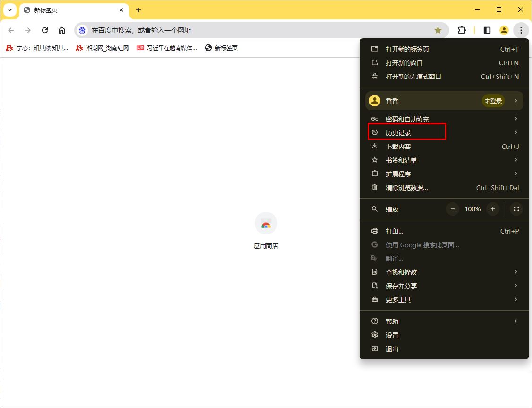The image size is (532, 408).
Task: Click the 100% zoom value
Action: (472, 209)
